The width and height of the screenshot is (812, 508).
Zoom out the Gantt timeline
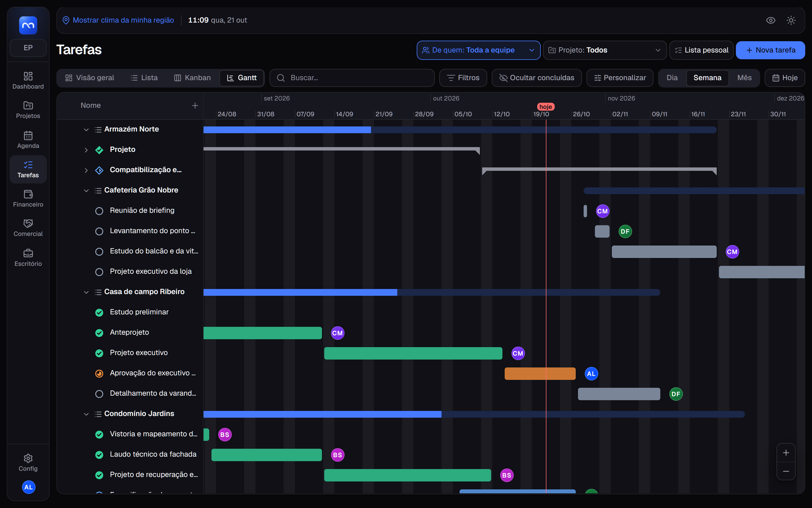click(x=786, y=471)
